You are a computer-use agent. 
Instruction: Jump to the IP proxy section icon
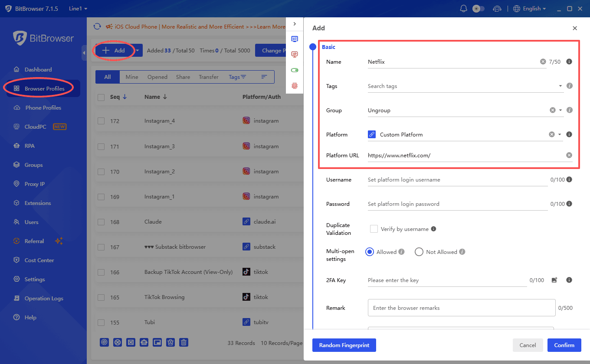(x=295, y=55)
